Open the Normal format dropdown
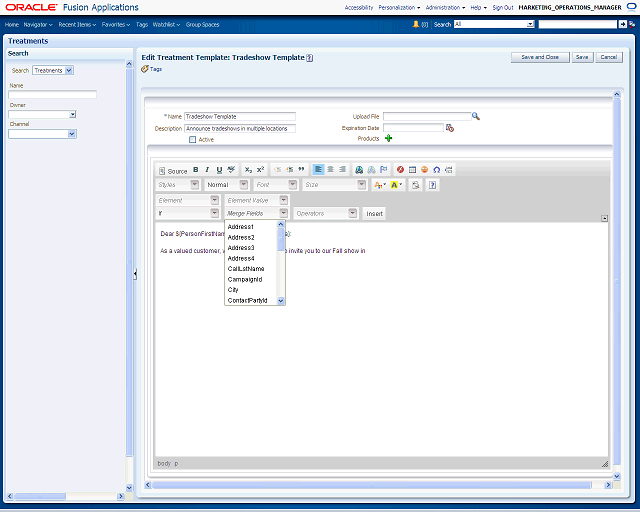Screen dimensions: 640x512 point(243,185)
